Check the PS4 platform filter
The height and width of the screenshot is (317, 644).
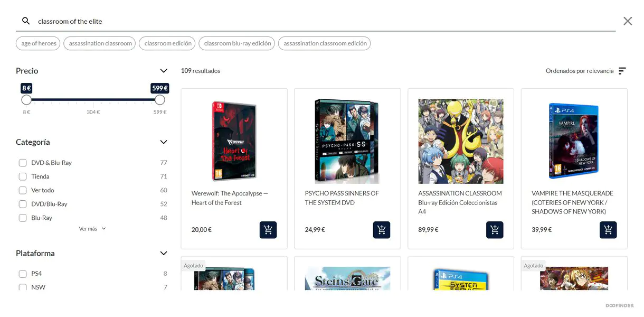coord(23,274)
